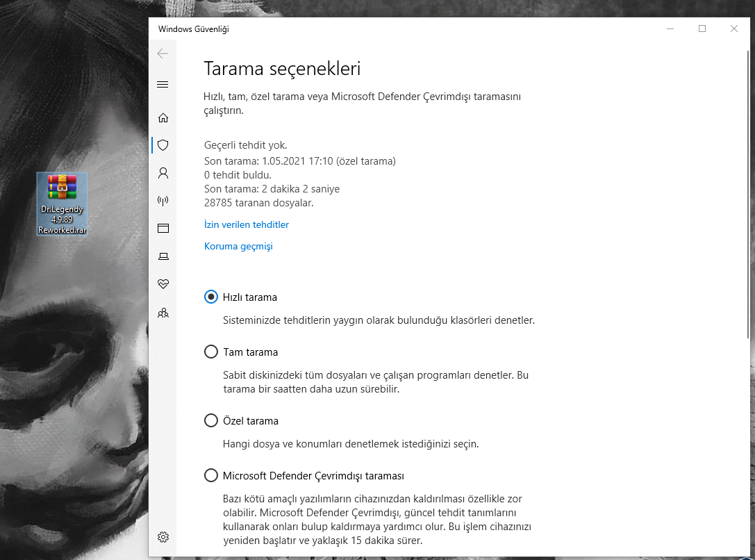Click the '0 tehdit buldu.' text
Image resolution: width=755 pixels, height=560 pixels.
[x=238, y=175]
